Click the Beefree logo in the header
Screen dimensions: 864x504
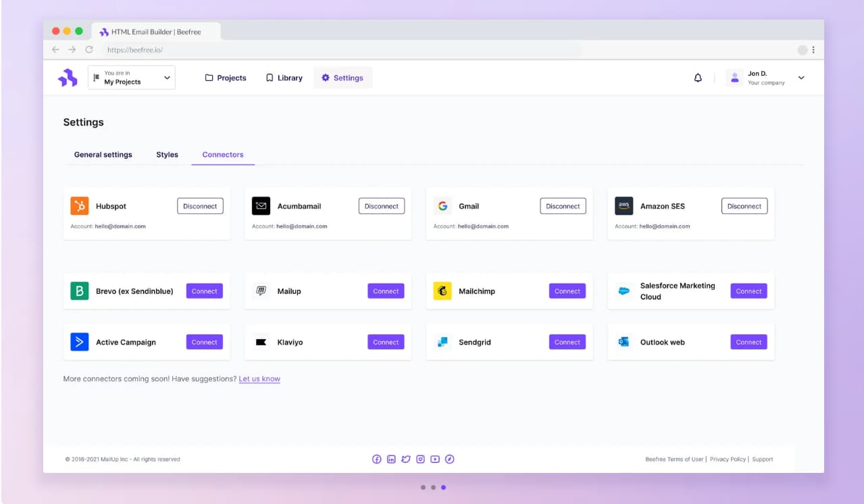click(68, 78)
